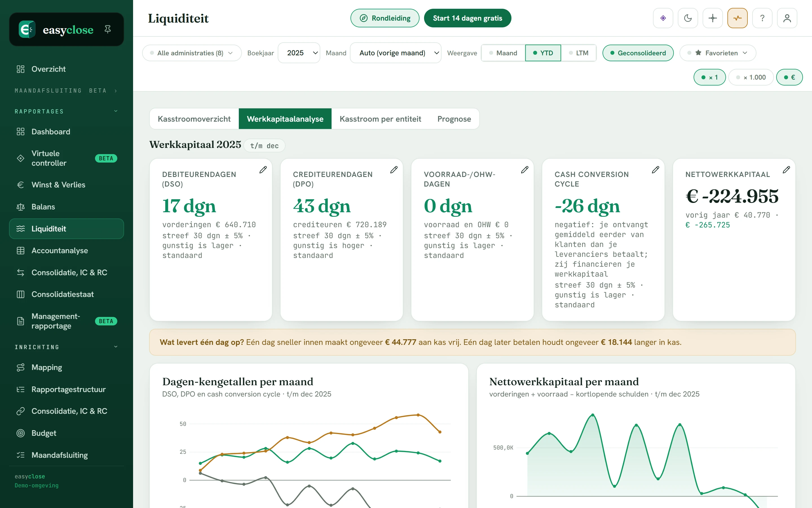Open the Balans page
Viewport: 812px width, 508px height.
(x=67, y=207)
